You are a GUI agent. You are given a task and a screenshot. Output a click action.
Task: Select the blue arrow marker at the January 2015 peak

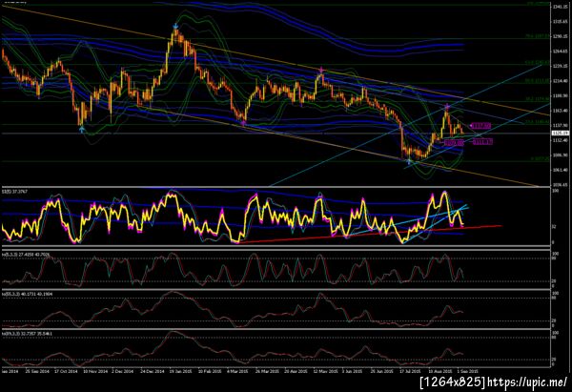click(175, 27)
